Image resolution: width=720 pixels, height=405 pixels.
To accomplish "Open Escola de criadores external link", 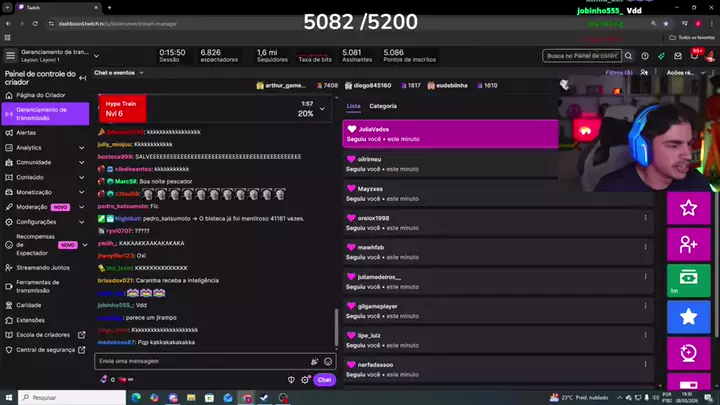I will point(46,335).
